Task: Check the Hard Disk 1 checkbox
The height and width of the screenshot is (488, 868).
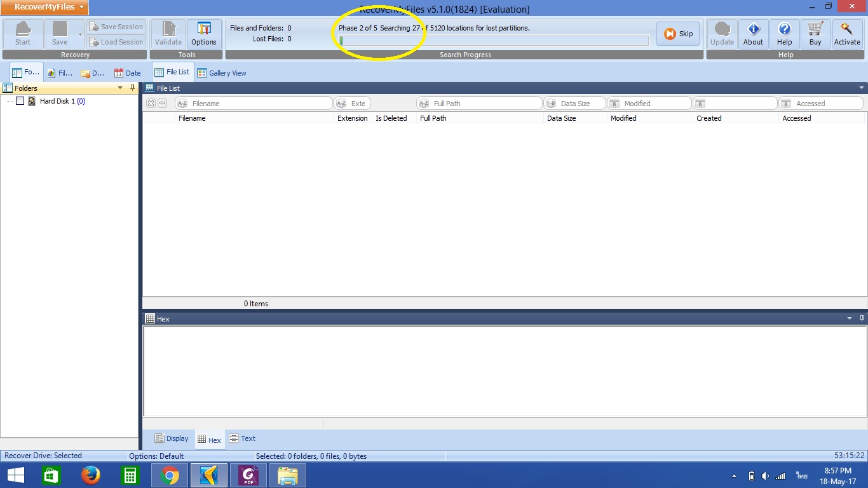Action: [20, 101]
